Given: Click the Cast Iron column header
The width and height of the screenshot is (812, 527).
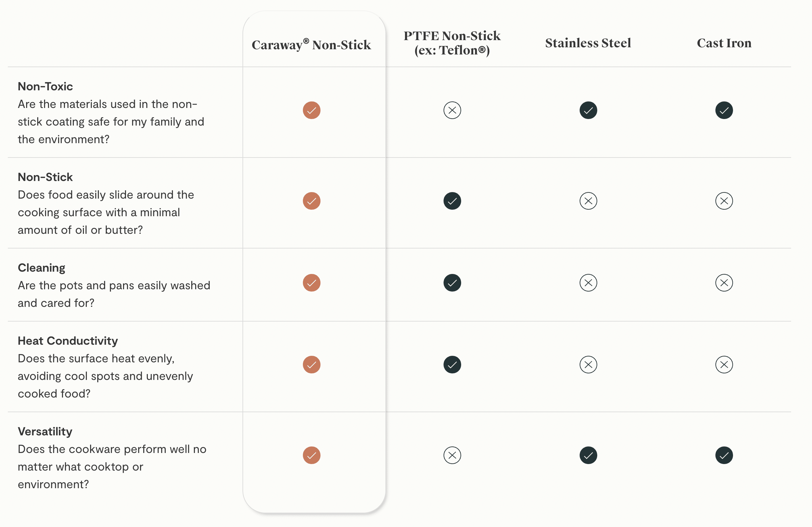Looking at the screenshot, I should pyautogui.click(x=724, y=43).
